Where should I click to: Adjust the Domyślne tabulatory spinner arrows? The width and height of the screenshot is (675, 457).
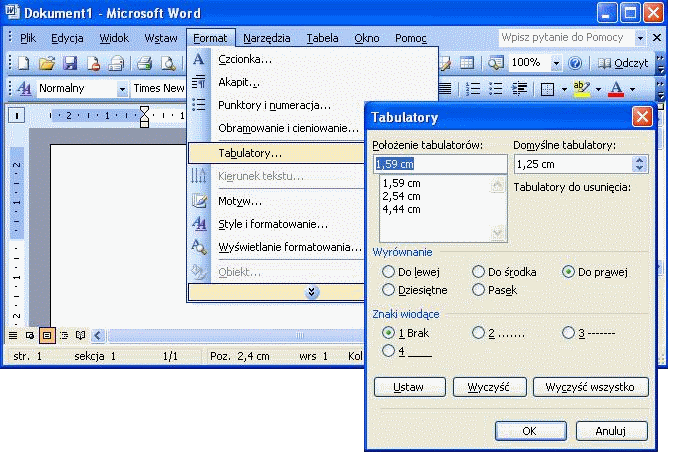639,164
